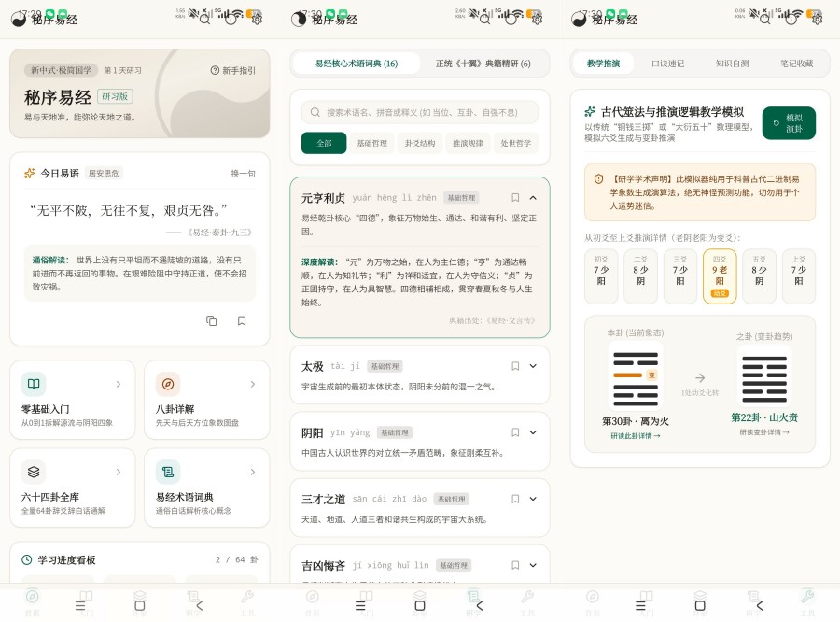
Task: Tap the chevron on the 易经术语词典 card
Action: (x=252, y=472)
